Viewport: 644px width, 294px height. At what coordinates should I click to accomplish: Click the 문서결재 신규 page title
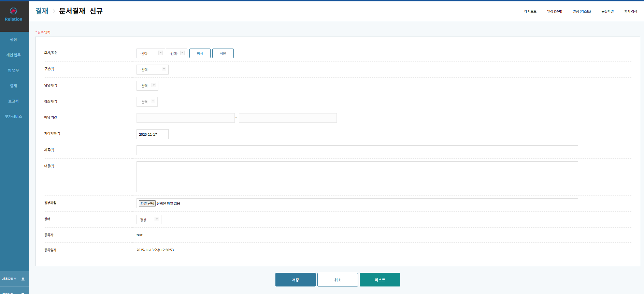coord(81,11)
